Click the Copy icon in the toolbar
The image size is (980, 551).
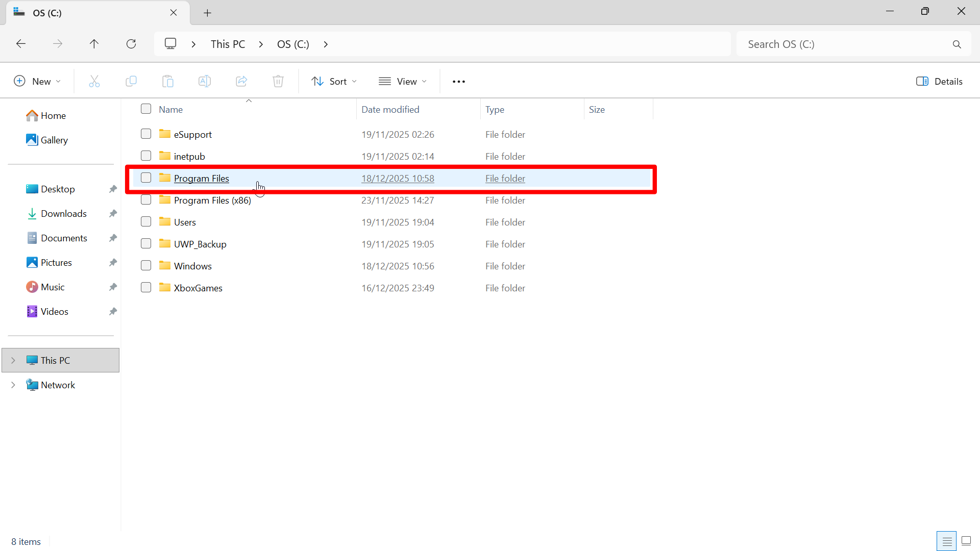[131, 81]
